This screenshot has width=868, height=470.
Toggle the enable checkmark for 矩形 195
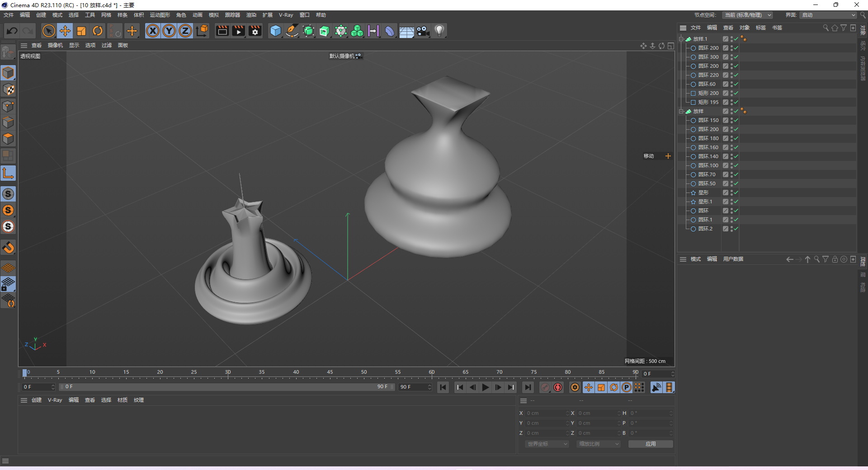[736, 102]
